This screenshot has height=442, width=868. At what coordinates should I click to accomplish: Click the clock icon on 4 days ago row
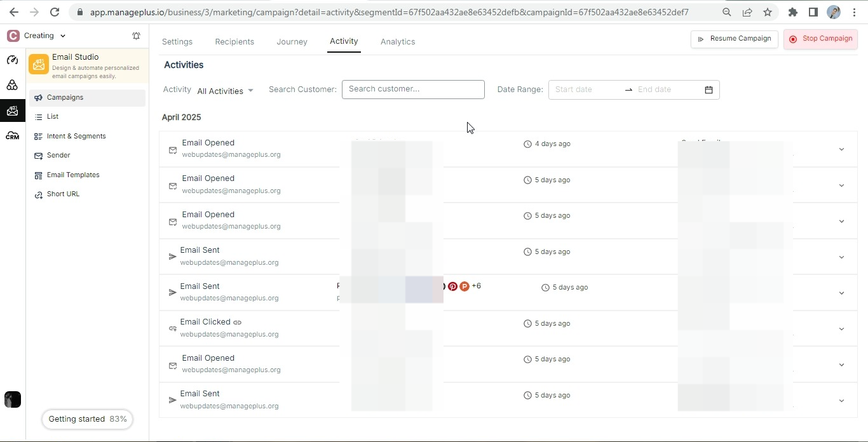tap(527, 144)
